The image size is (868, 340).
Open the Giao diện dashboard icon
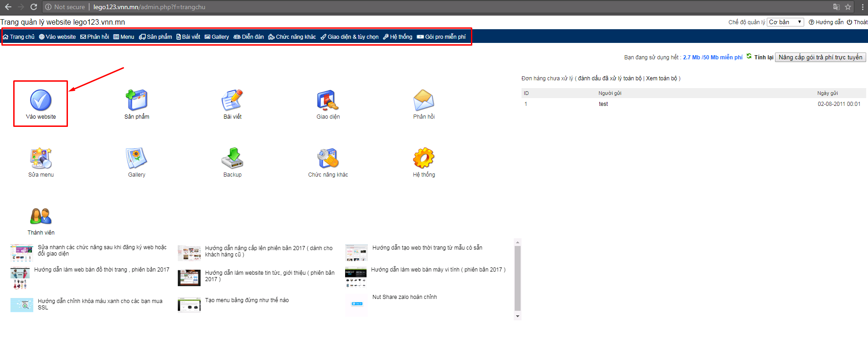click(328, 100)
